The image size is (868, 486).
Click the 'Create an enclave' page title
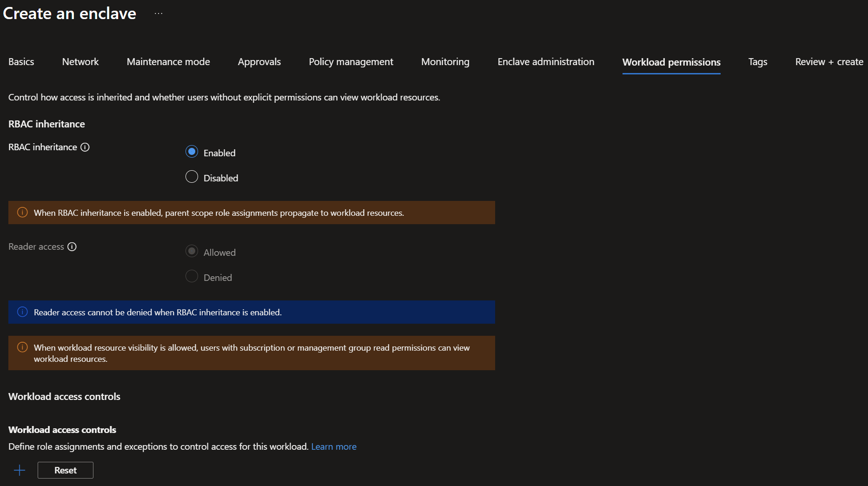click(x=70, y=13)
